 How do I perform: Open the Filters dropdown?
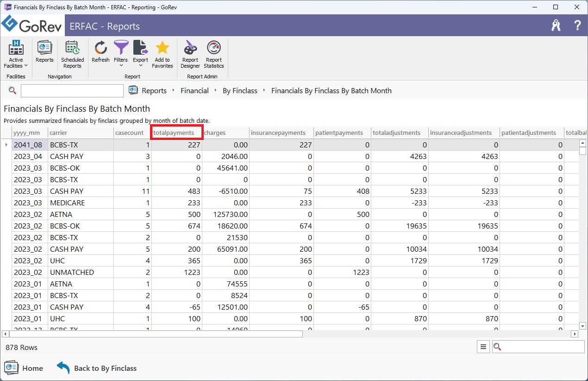click(x=121, y=54)
